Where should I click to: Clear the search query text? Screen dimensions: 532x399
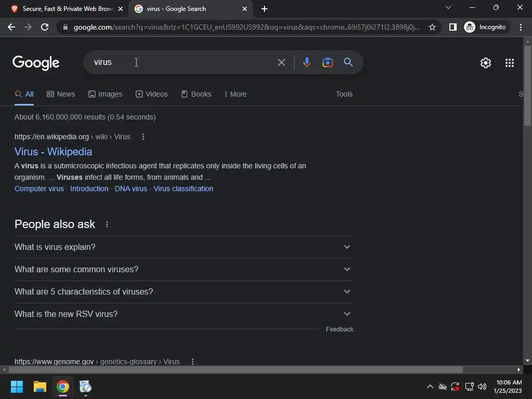(x=281, y=62)
